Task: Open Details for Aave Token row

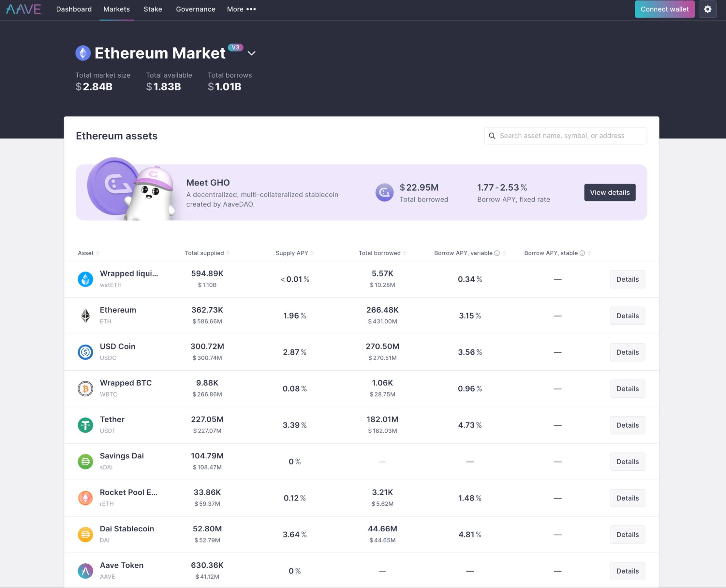Action: (x=628, y=571)
